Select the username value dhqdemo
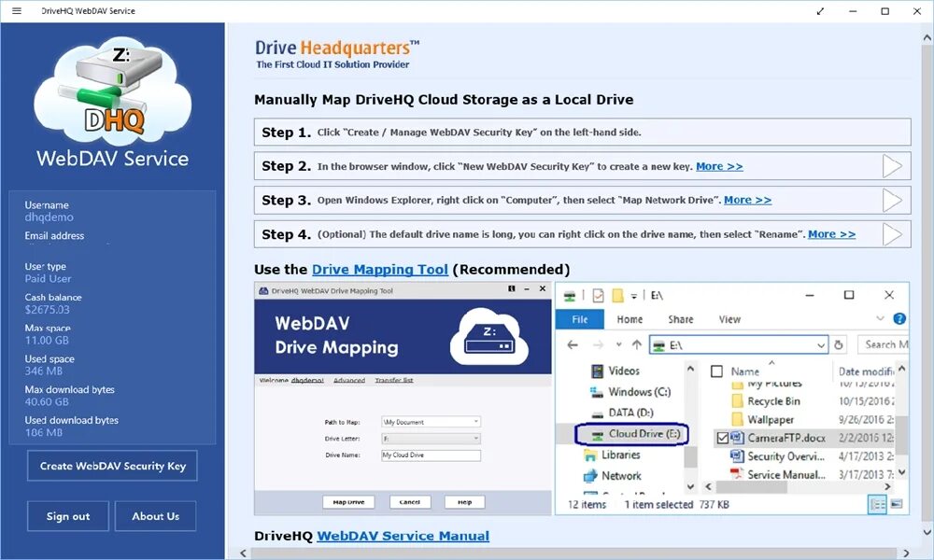 tap(49, 217)
